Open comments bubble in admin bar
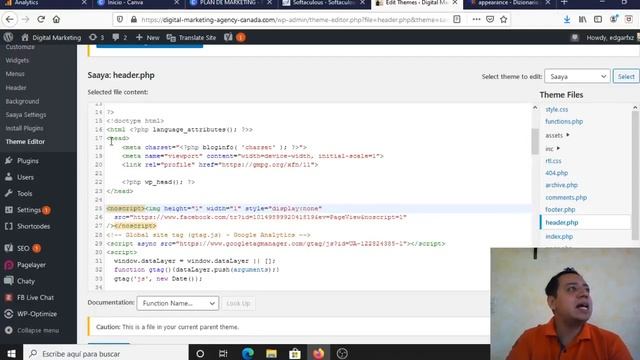The width and height of the screenshot is (640, 360). (120, 38)
